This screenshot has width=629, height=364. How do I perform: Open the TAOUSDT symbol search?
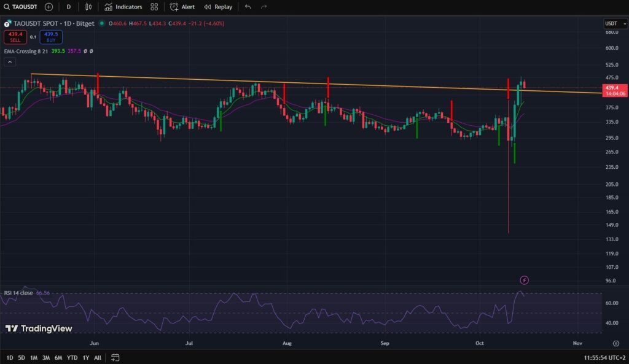(21, 7)
